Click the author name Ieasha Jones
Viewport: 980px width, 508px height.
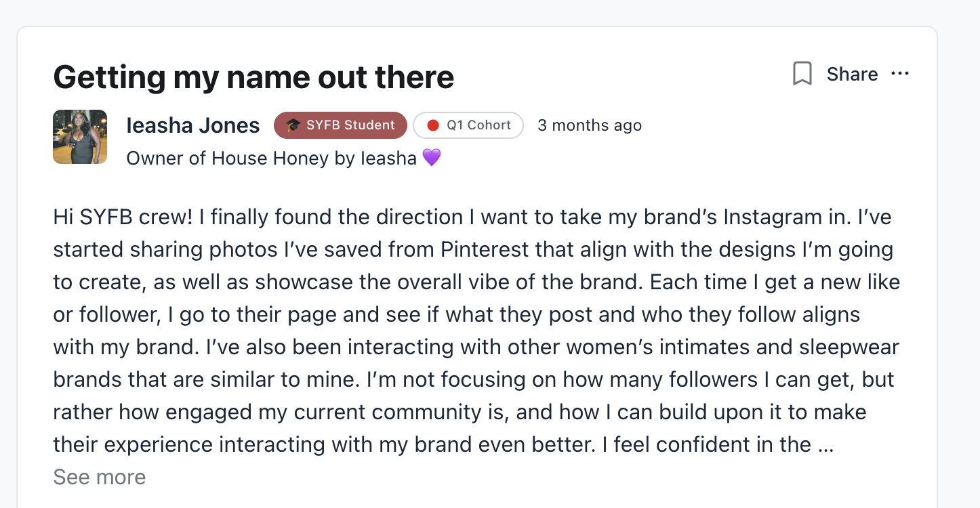[193, 125]
